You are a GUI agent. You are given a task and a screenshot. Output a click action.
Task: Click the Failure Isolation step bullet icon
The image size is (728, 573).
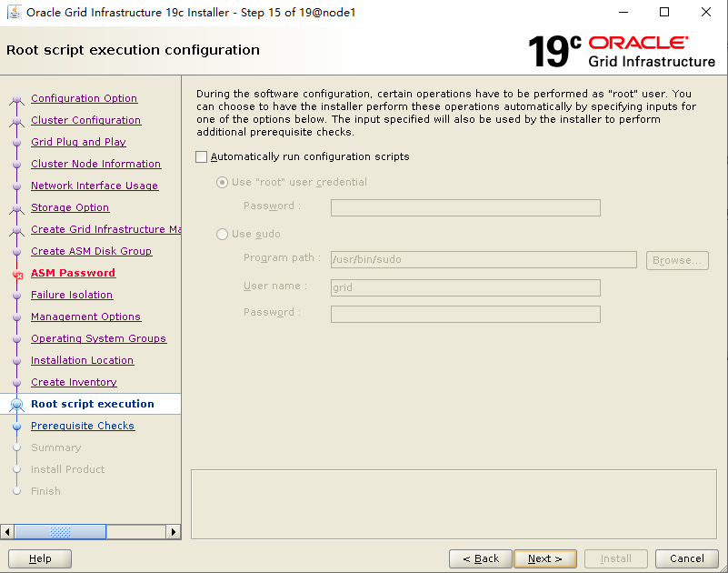pos(17,296)
